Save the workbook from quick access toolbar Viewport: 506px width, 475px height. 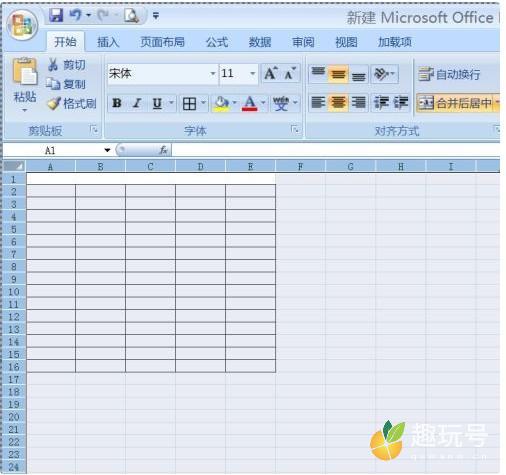[x=56, y=15]
